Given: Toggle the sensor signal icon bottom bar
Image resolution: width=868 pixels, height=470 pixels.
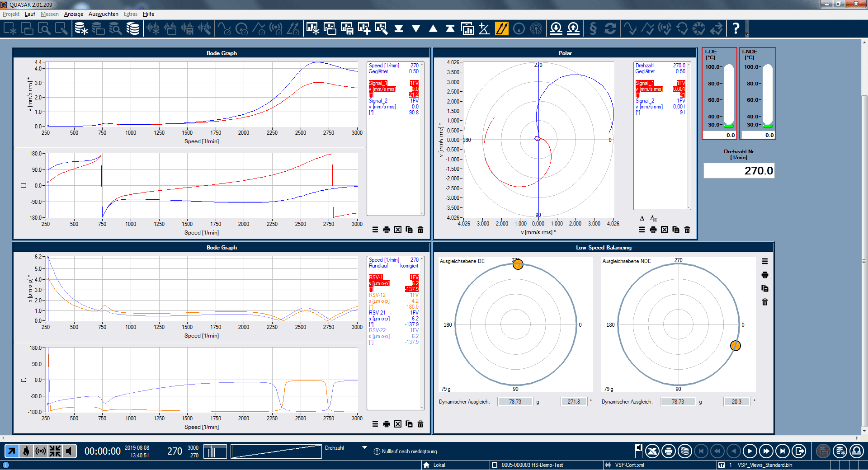Looking at the screenshot, I should pyautogui.click(x=41, y=451).
